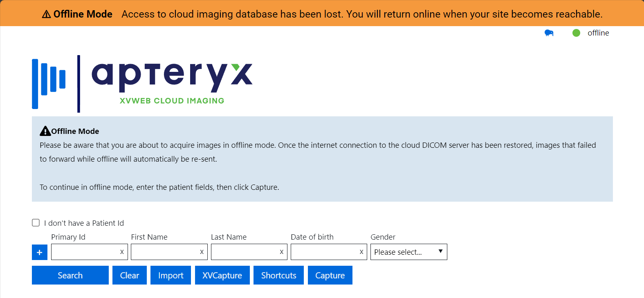Click the Import button
This screenshot has height=298, width=644.
(171, 275)
